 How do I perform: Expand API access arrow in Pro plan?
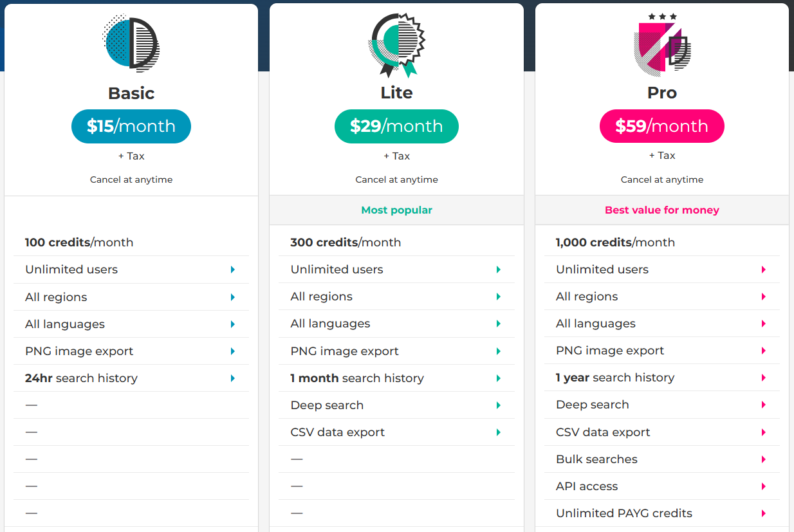point(764,486)
